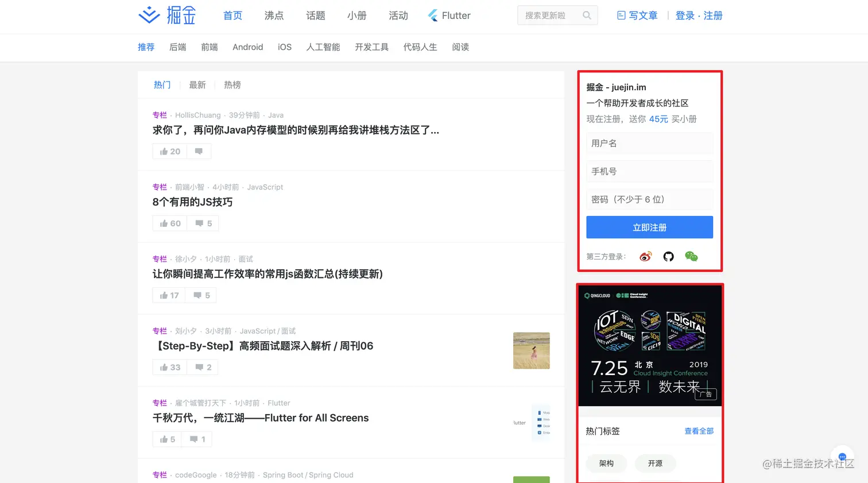
Task: Select the 推荐 category tab
Action: click(x=146, y=47)
